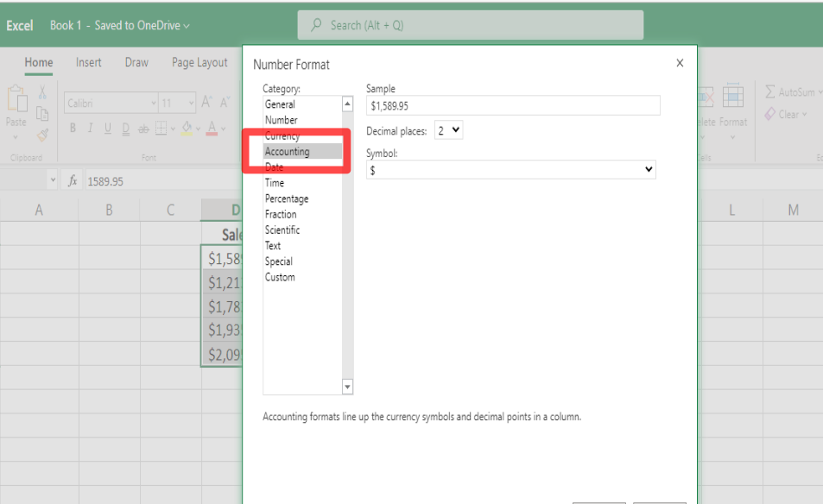Select the Format Painter brush icon
This screenshot has height=504, width=823.
[x=42, y=135]
